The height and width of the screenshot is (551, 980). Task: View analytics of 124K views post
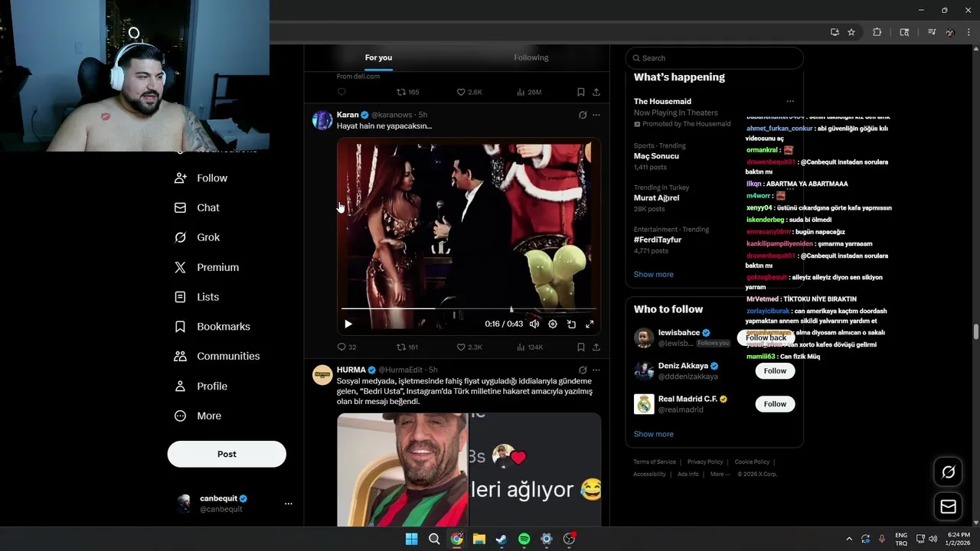(x=530, y=347)
